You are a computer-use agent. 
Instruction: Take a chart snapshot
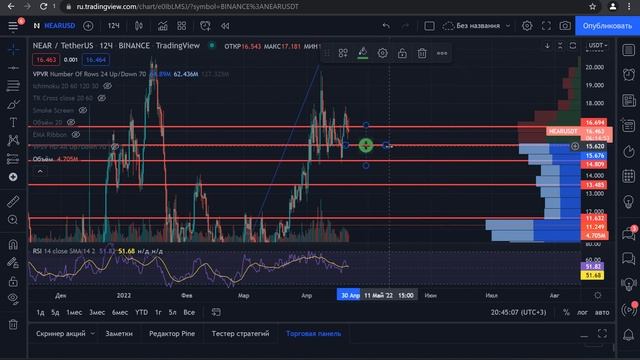tap(565, 26)
